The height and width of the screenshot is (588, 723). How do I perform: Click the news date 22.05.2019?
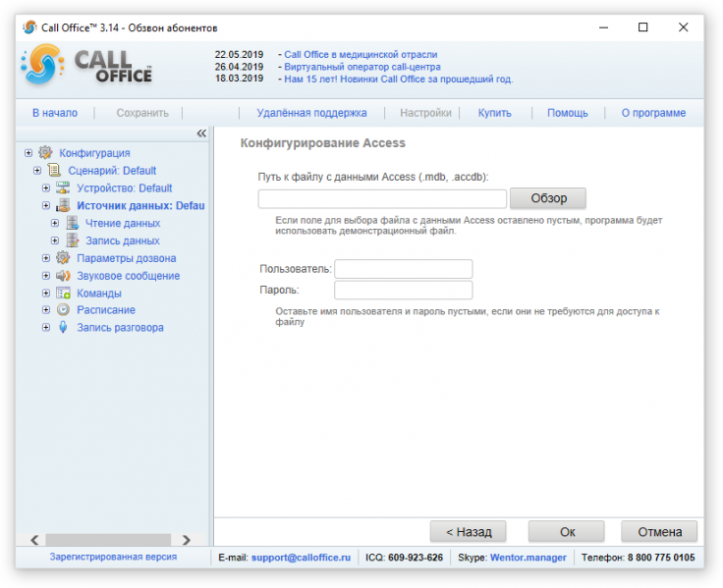pyautogui.click(x=239, y=54)
